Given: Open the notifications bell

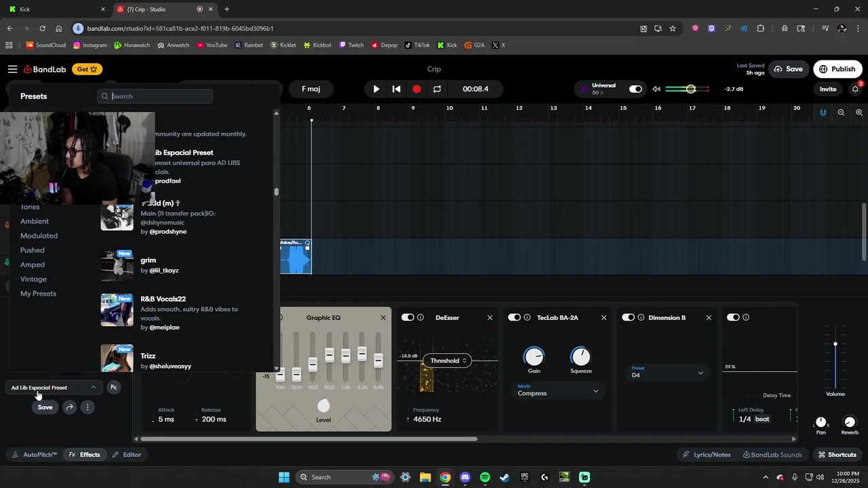Looking at the screenshot, I should [856, 89].
